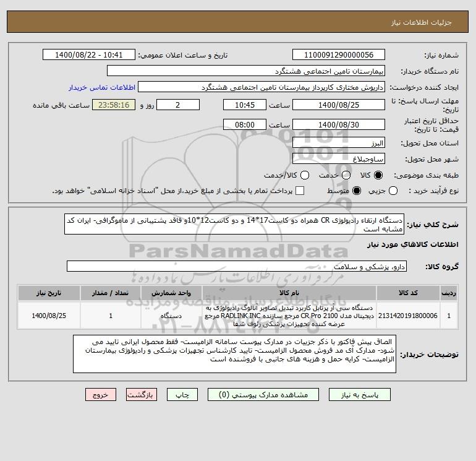Click the واحد شمارش column header

pyautogui.click(x=171, y=293)
